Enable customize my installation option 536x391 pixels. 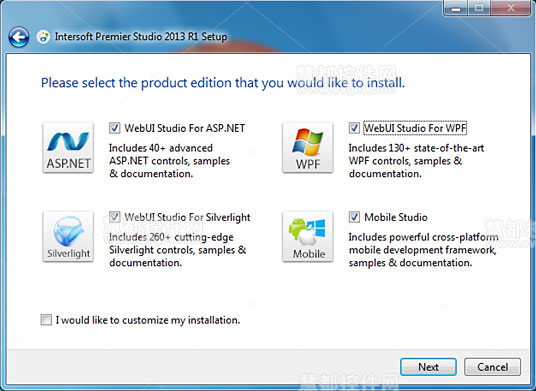pyautogui.click(x=46, y=320)
